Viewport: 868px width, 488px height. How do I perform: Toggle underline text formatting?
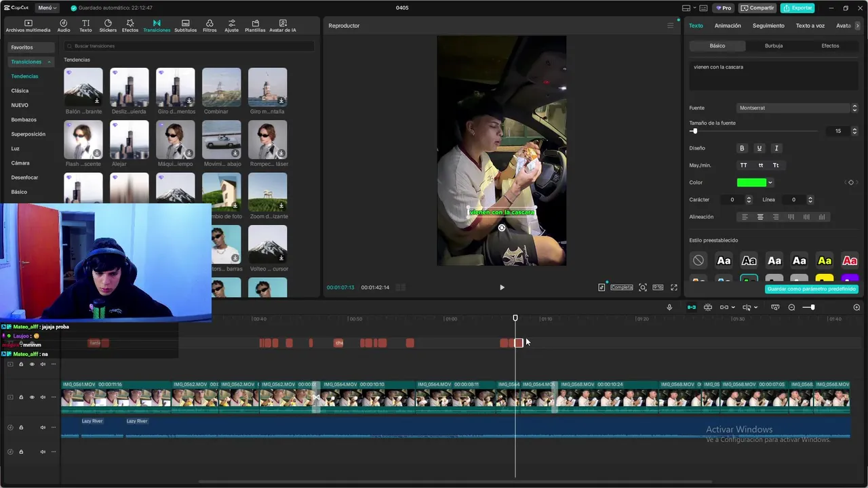pyautogui.click(x=759, y=148)
